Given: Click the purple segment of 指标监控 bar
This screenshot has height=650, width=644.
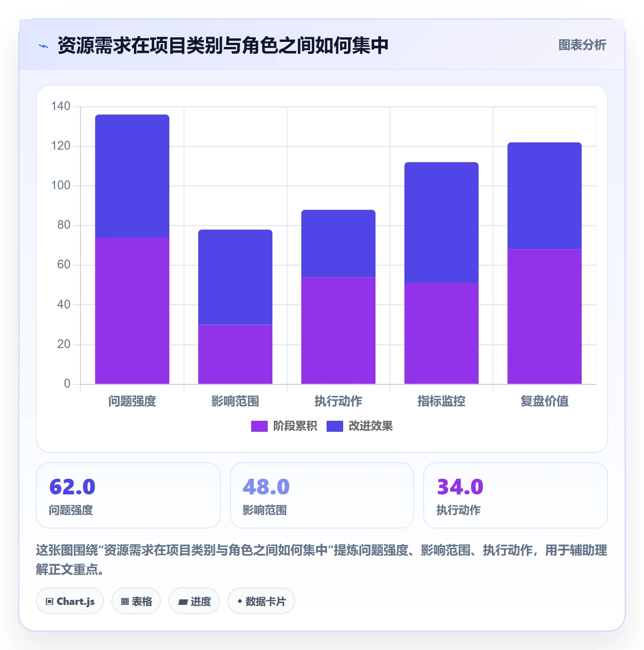Looking at the screenshot, I should pos(441,334).
